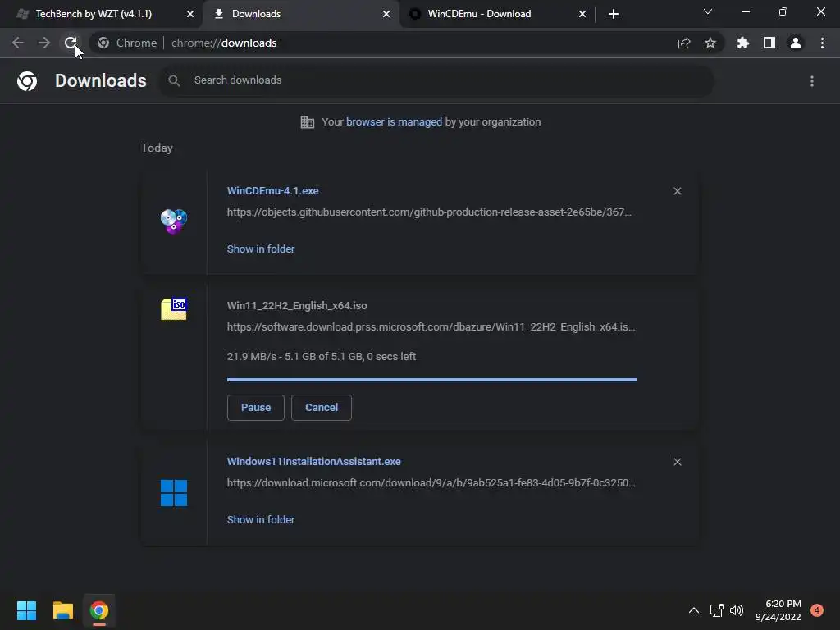This screenshot has width=840, height=630.
Task: Go forward to next page
Action: [x=44, y=43]
